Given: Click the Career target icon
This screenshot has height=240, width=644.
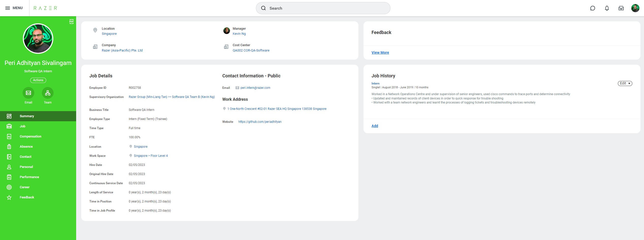Looking at the screenshot, I should [9, 187].
